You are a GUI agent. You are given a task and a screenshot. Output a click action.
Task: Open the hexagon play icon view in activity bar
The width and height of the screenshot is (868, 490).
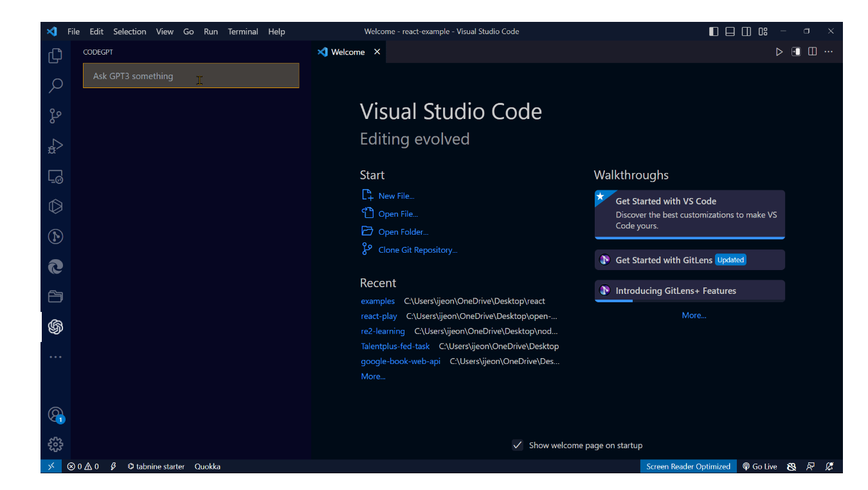pos(55,206)
